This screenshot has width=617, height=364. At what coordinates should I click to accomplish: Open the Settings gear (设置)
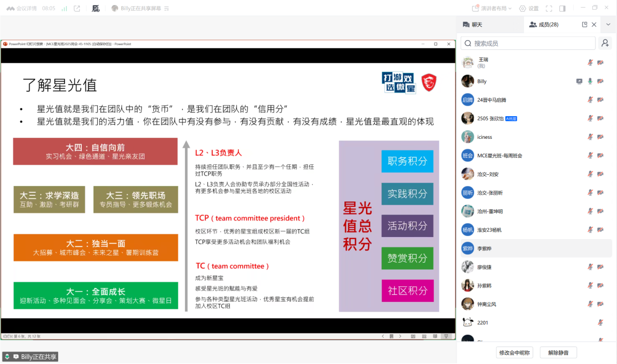pos(529,8)
